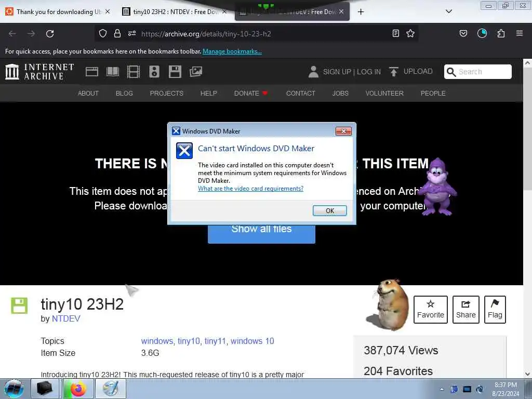Open the PROJECTS menu item
The width and height of the screenshot is (532, 399).
(x=167, y=94)
